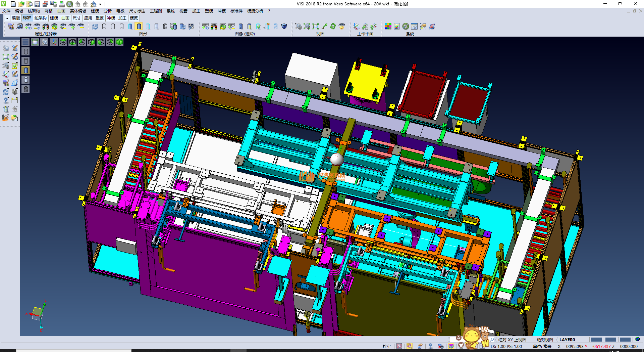The height and width of the screenshot is (352, 644).
Task: Click the save file icon in quick access toolbar
Action: [x=37, y=4]
